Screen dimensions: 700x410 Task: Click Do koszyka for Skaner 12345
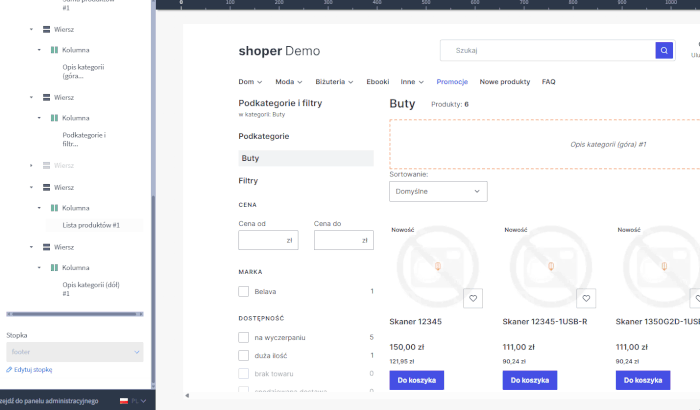click(417, 380)
